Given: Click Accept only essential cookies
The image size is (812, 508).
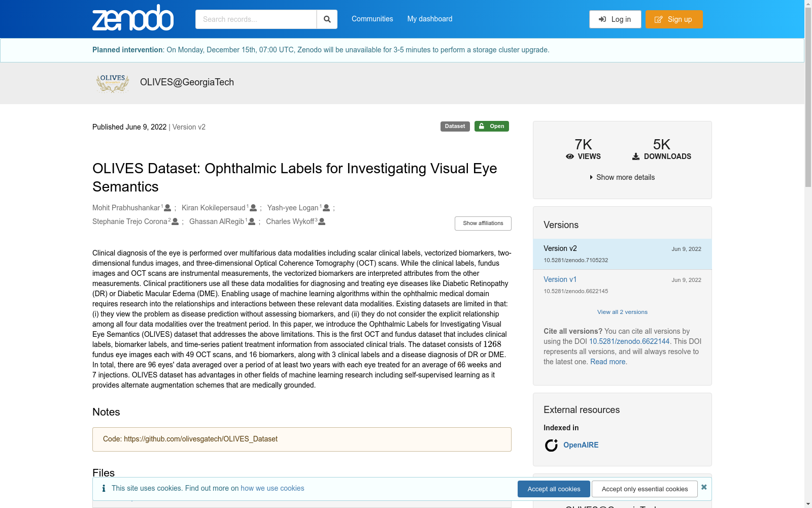Looking at the screenshot, I should point(645,489).
